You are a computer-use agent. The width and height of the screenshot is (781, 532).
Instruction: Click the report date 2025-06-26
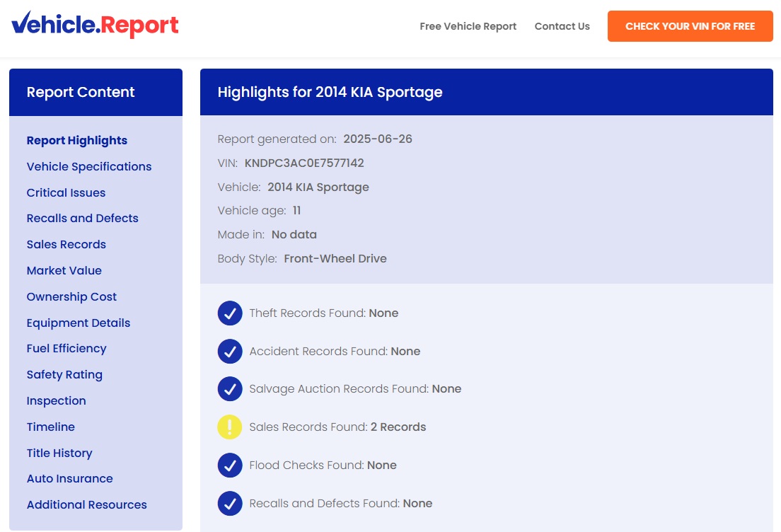coord(378,139)
